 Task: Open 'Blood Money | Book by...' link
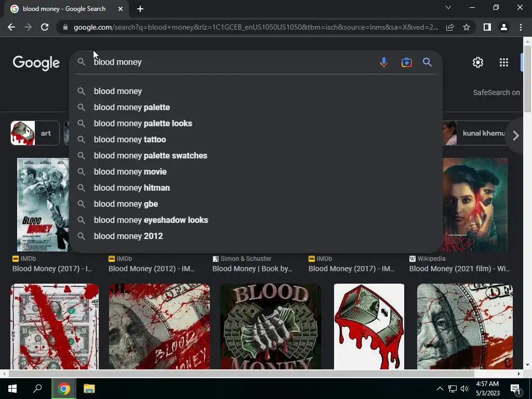coord(252,269)
